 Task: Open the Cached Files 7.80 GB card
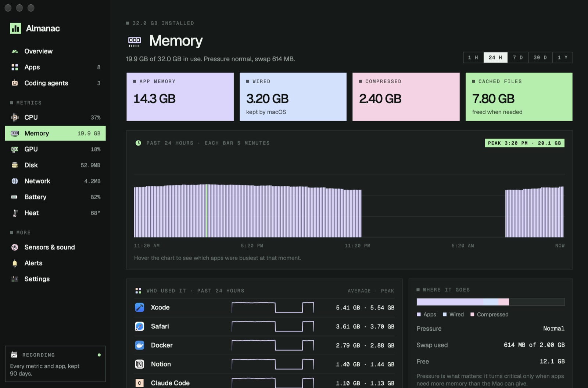pos(519,97)
